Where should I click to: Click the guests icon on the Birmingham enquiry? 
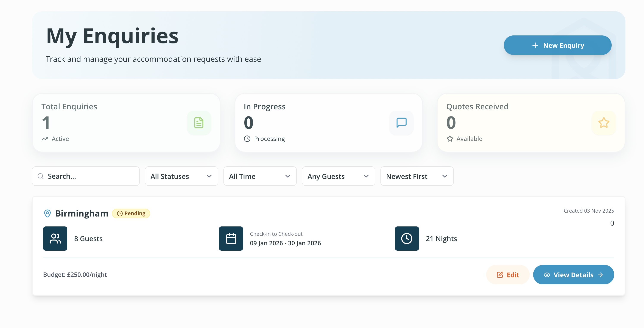tap(55, 238)
